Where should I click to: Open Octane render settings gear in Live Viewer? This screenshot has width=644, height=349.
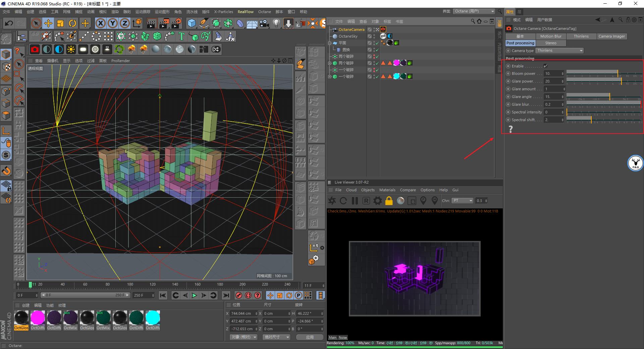pos(377,201)
